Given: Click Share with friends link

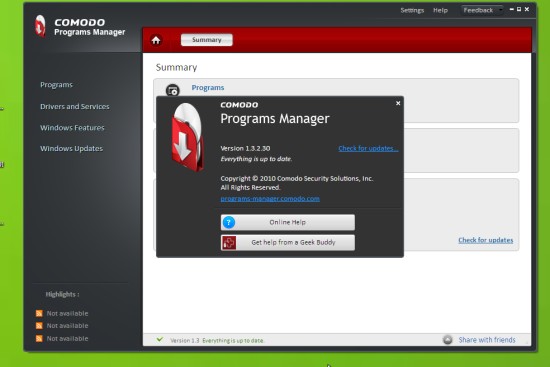Looking at the screenshot, I should pos(487,340).
